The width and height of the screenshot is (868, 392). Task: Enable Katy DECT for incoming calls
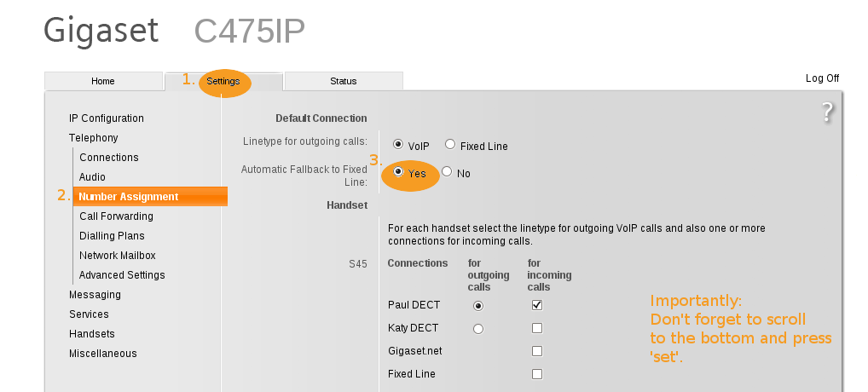(x=537, y=328)
